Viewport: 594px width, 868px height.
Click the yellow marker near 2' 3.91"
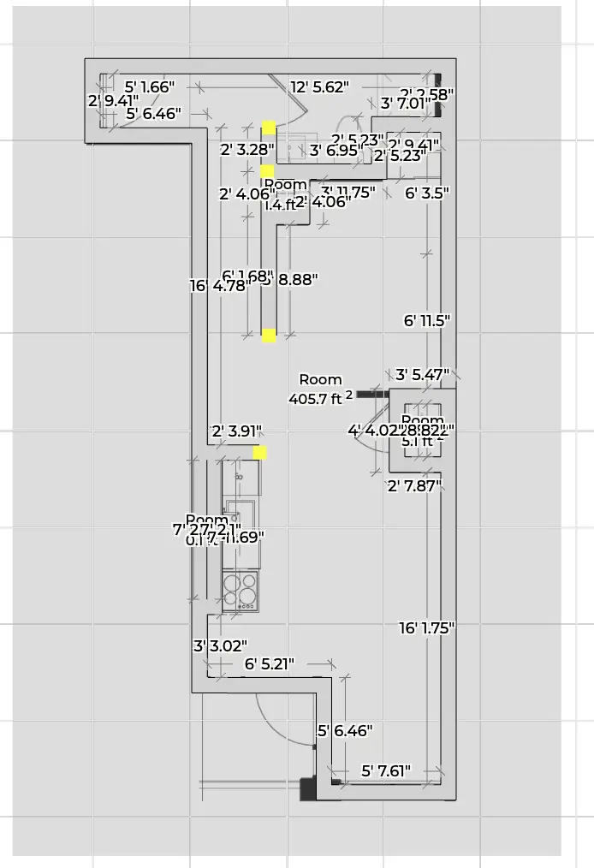pyautogui.click(x=259, y=453)
